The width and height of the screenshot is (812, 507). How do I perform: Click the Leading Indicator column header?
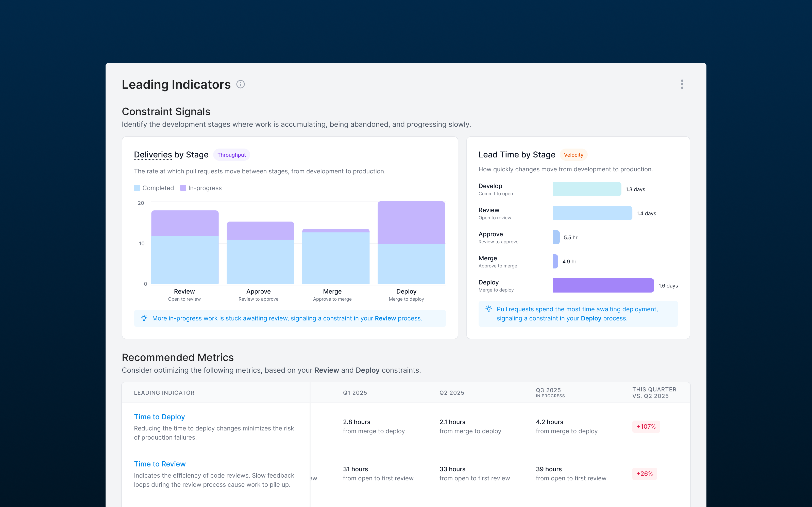point(164,393)
